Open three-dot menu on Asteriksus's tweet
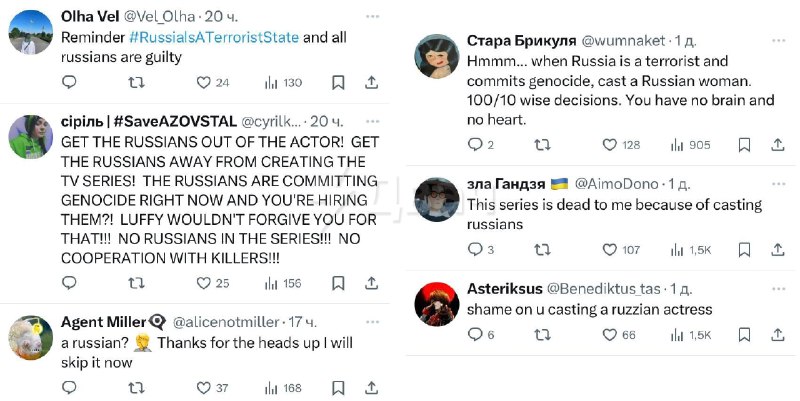The image size is (800, 401). tap(776, 288)
